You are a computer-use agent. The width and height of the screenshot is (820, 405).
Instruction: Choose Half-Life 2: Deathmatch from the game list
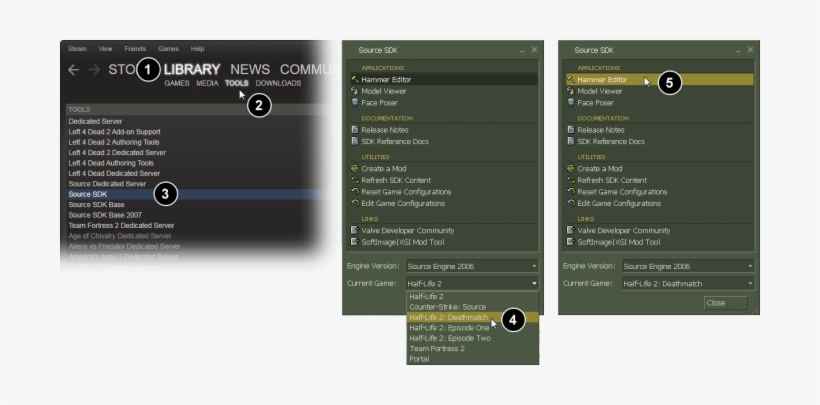point(472,317)
